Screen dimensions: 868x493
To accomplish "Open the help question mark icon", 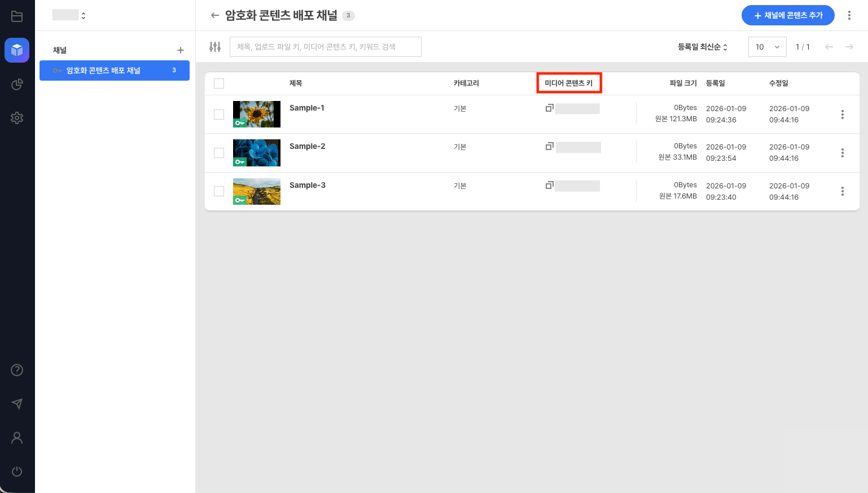I will click(17, 370).
